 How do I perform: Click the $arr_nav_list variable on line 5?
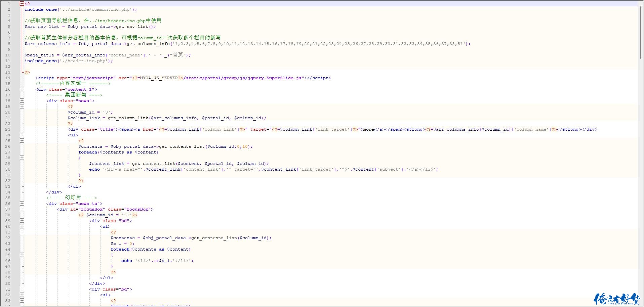[42, 27]
